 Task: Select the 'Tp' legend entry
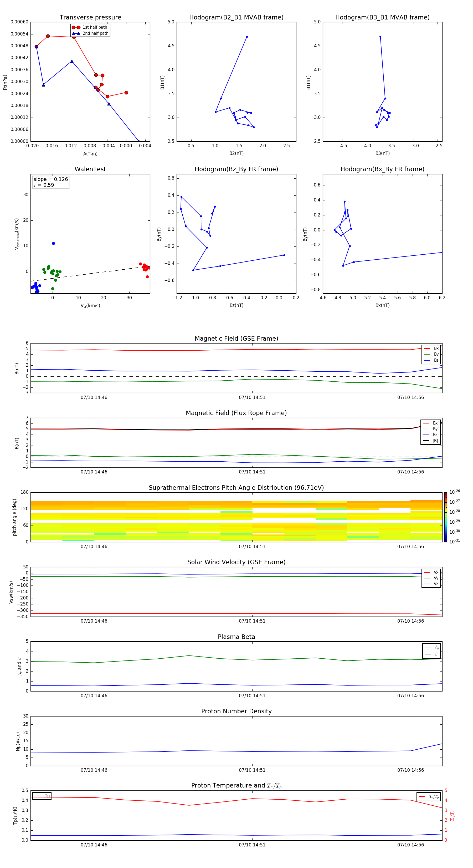click(42, 796)
